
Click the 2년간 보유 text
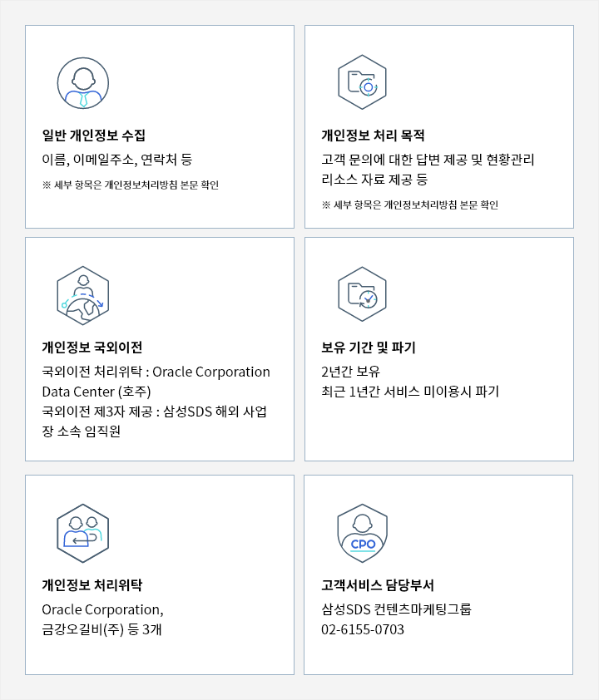[350, 372]
